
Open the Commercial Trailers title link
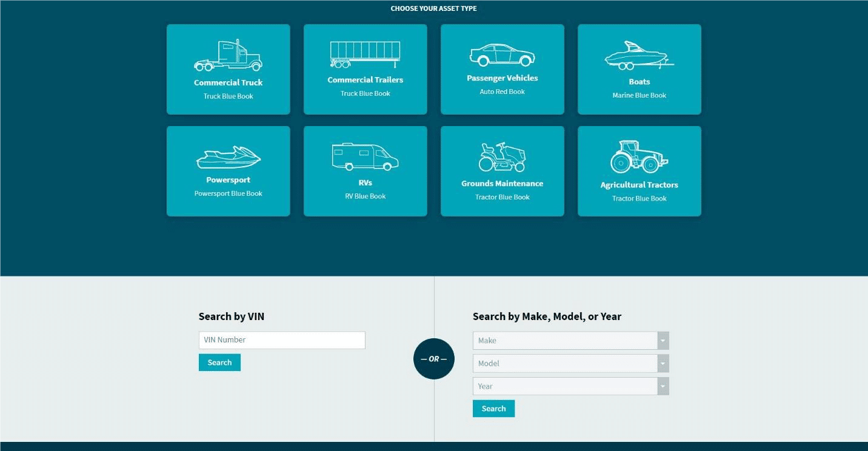(366, 80)
